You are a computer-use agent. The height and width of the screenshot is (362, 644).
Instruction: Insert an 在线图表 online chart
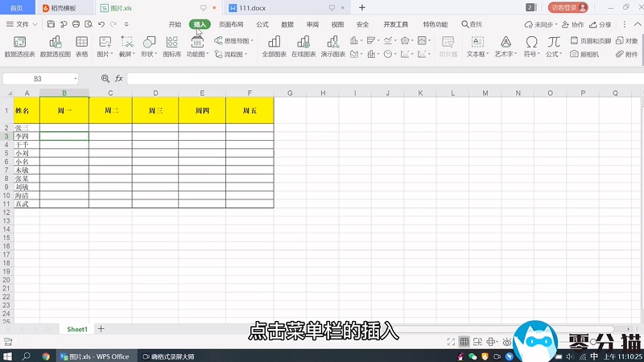pyautogui.click(x=303, y=46)
